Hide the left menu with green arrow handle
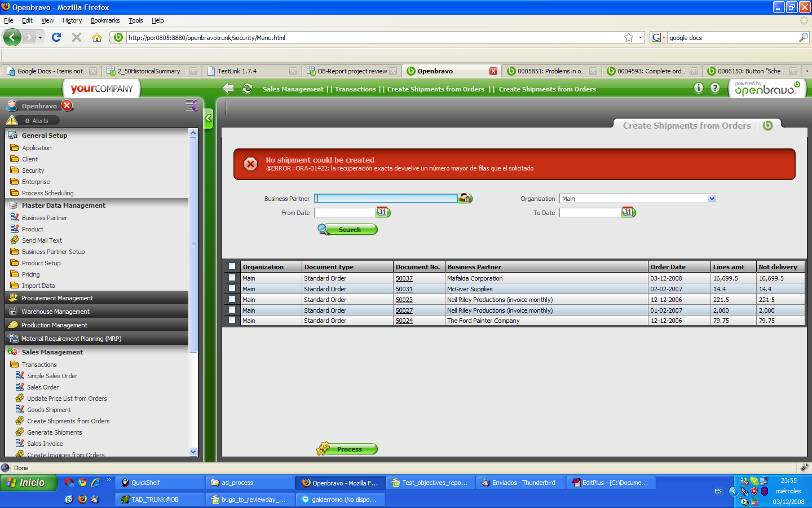The height and width of the screenshot is (508, 812). click(x=209, y=119)
